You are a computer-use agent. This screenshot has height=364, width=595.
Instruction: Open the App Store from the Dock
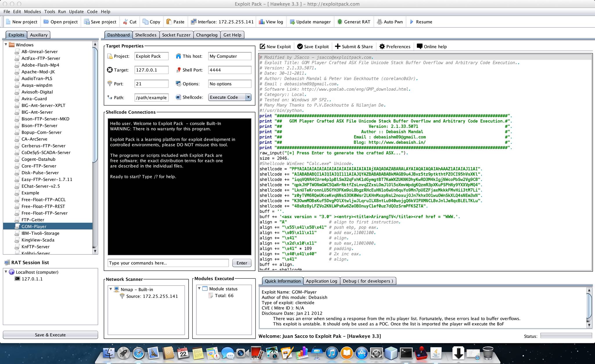pos(361,353)
